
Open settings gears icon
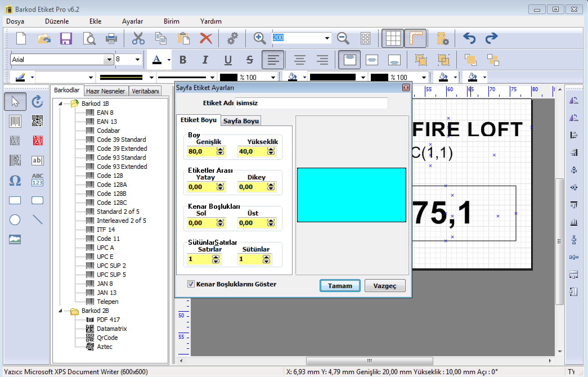coord(233,38)
